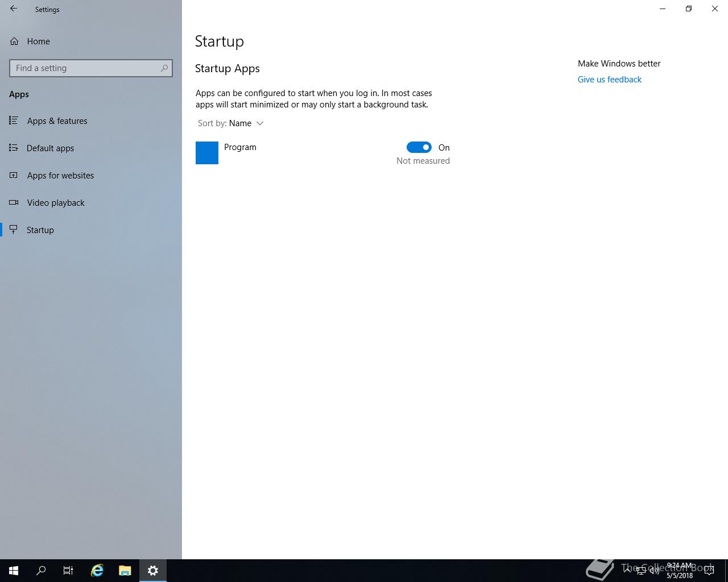728x582 pixels.
Task: Click the Settings gear on taskbar
Action: pos(153,571)
